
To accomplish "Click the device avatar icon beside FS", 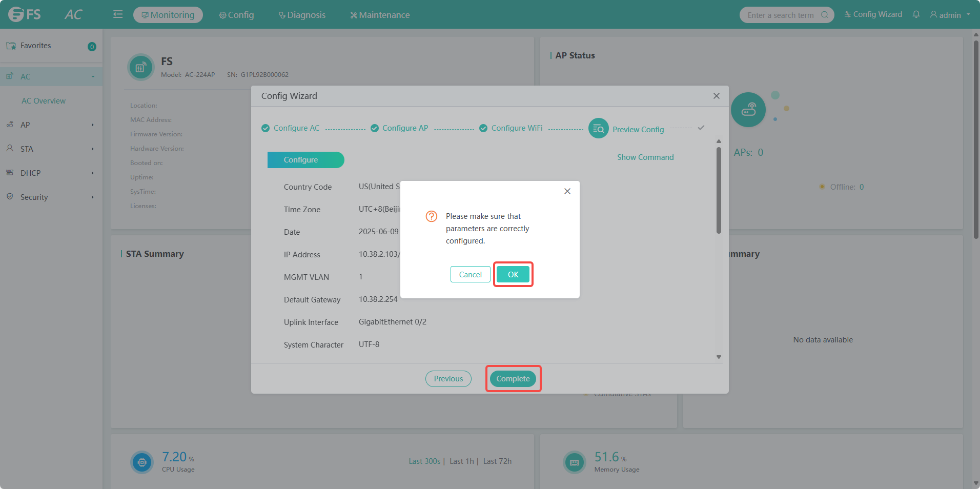I will pyautogui.click(x=140, y=67).
